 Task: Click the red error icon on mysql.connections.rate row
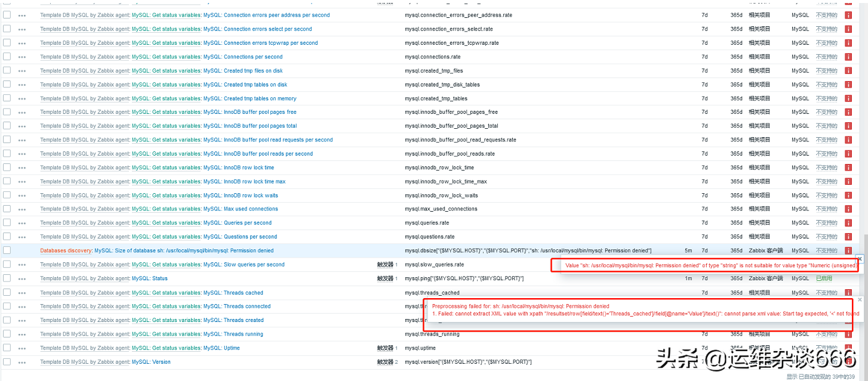pyautogui.click(x=848, y=57)
